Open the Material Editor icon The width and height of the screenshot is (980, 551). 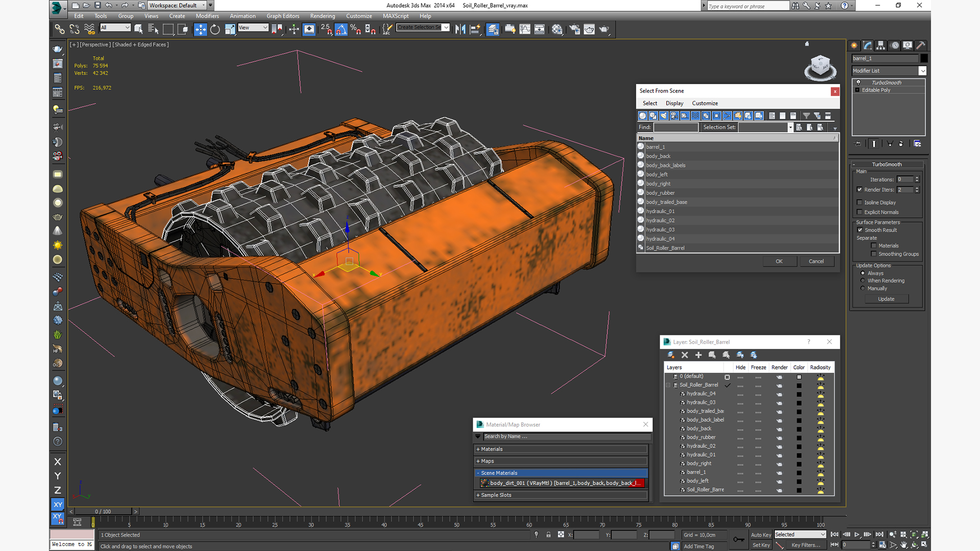[x=557, y=29]
